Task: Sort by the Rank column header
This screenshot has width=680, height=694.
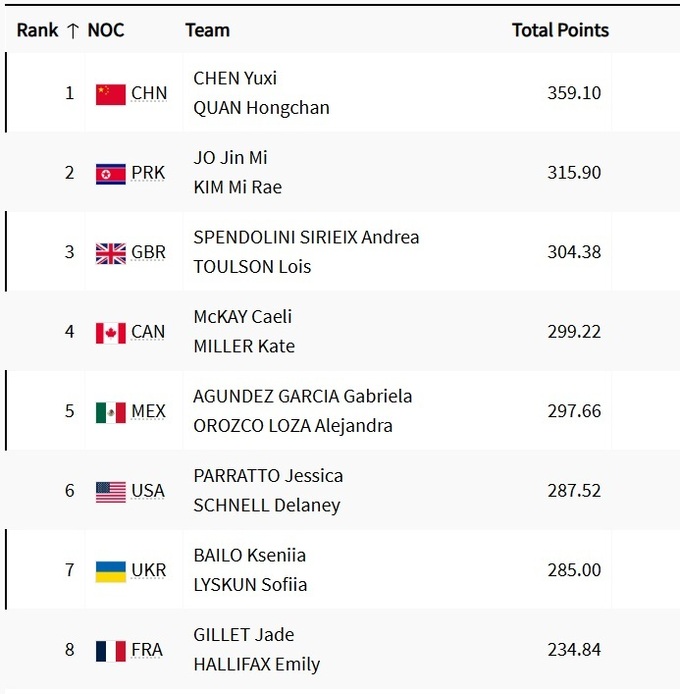Action: click(38, 30)
